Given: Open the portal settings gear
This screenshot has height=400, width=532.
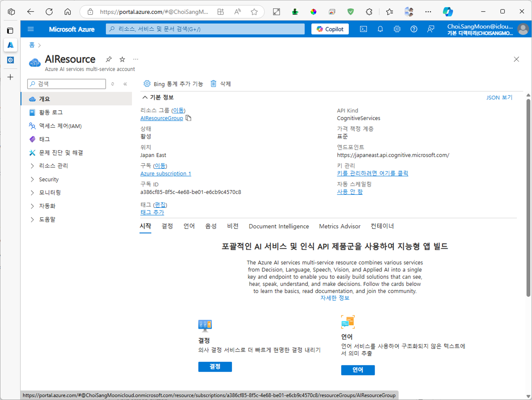Looking at the screenshot, I should pos(397,29).
